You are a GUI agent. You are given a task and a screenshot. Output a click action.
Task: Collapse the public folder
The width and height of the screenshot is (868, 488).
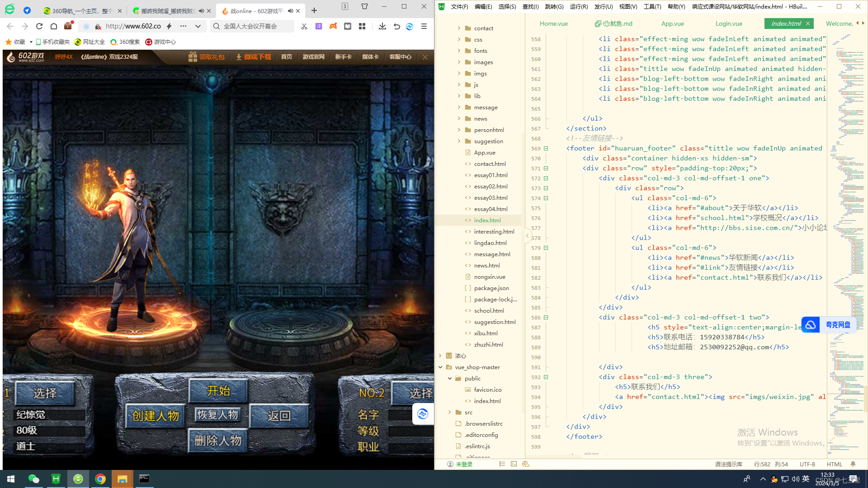pos(450,378)
